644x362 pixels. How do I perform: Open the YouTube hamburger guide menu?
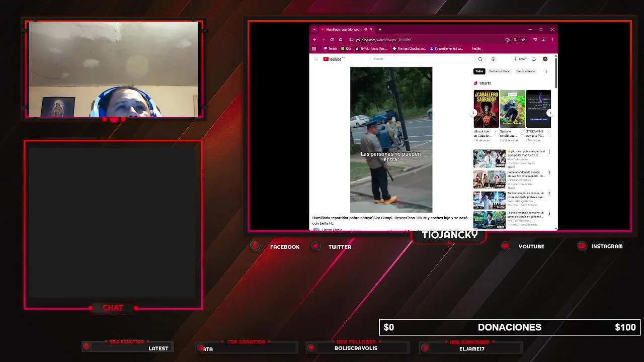316,59
